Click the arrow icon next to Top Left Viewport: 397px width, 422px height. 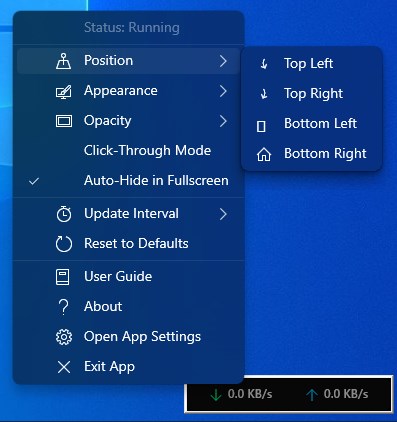pos(264,64)
